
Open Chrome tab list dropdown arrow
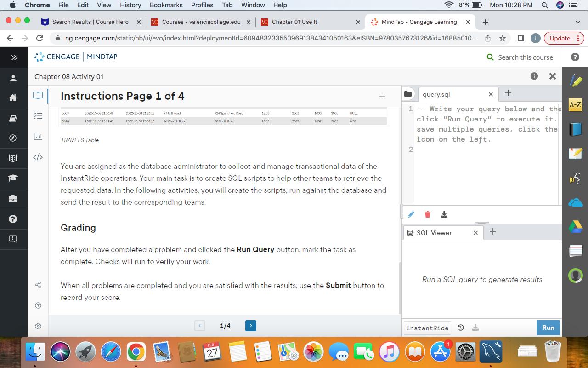tap(577, 22)
